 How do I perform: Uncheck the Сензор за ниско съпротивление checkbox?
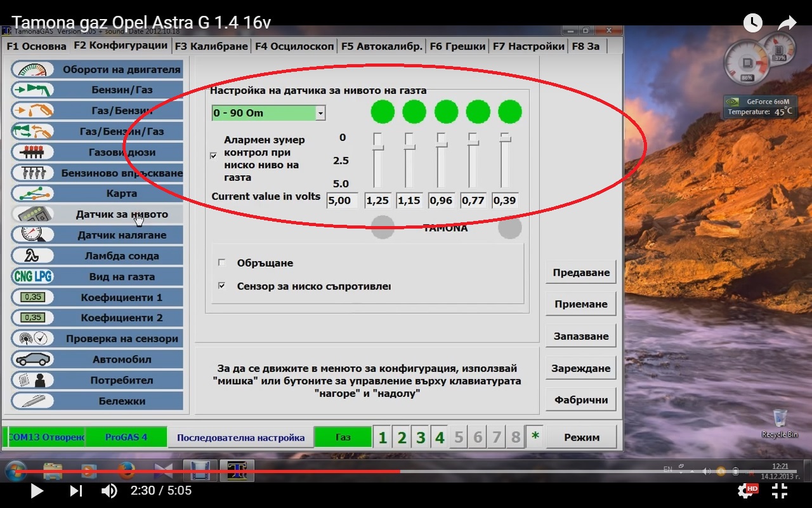(221, 286)
